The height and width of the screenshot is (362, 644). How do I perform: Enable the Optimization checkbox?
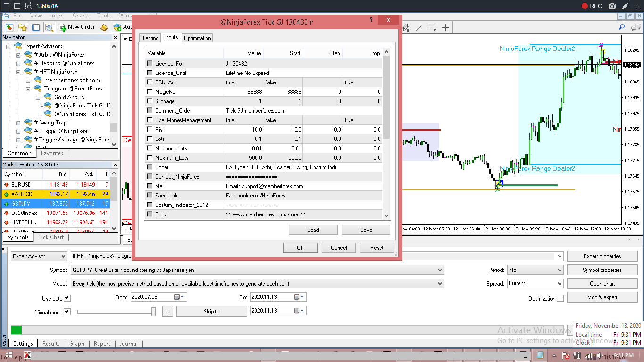click(560, 298)
